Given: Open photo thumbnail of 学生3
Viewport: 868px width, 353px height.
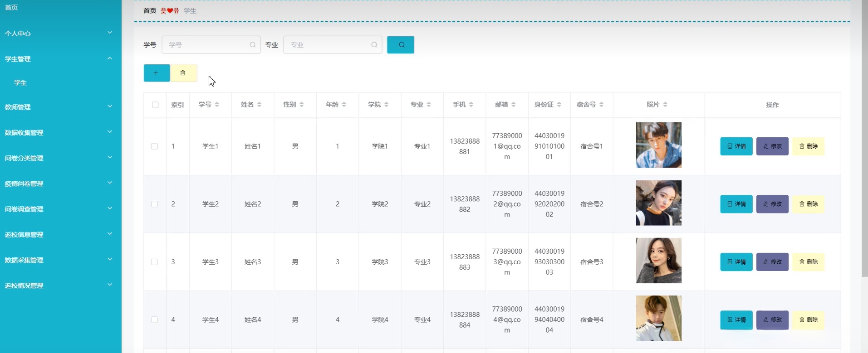Looking at the screenshot, I should pyautogui.click(x=658, y=261).
